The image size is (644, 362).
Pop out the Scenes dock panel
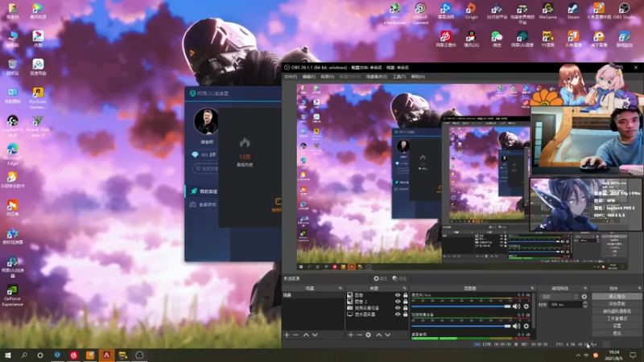341,288
